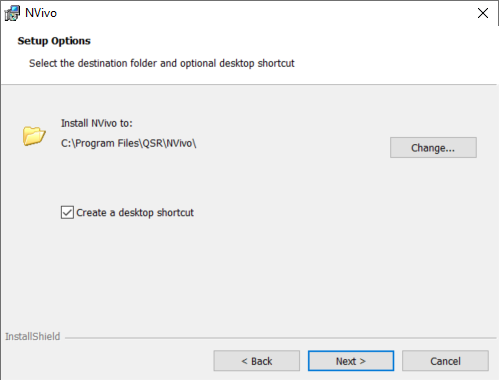Cancel the NVivo installation
Viewport: 499px width, 380px height.
coord(445,361)
